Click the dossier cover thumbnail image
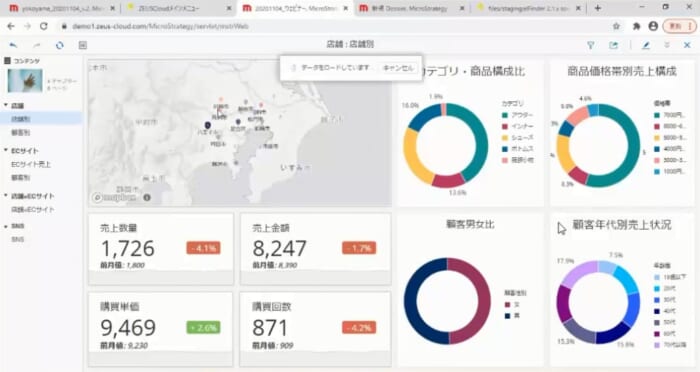The image size is (700, 372). point(25,81)
